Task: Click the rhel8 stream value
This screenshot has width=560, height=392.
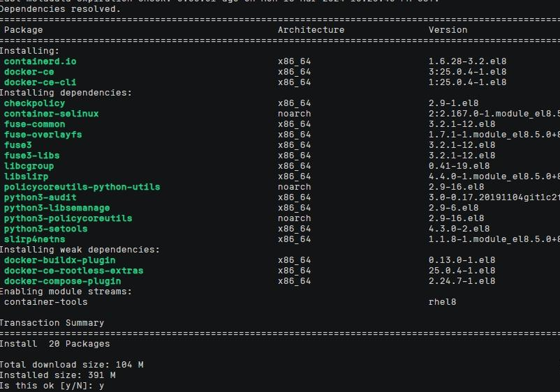Action: tap(442, 302)
